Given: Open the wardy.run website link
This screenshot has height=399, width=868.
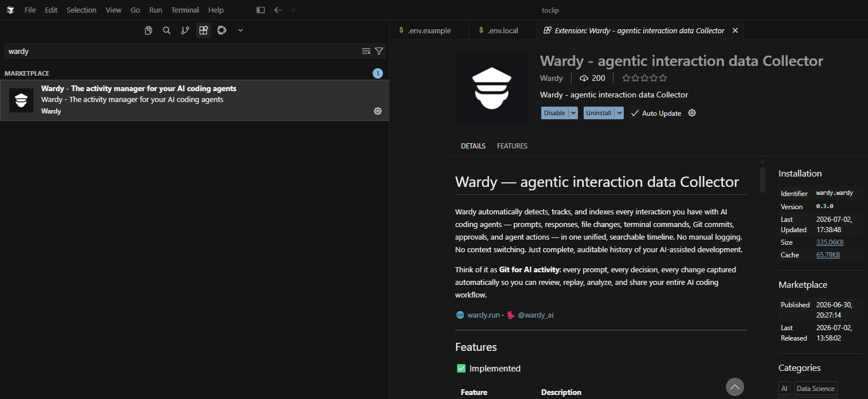Looking at the screenshot, I should click(x=483, y=315).
